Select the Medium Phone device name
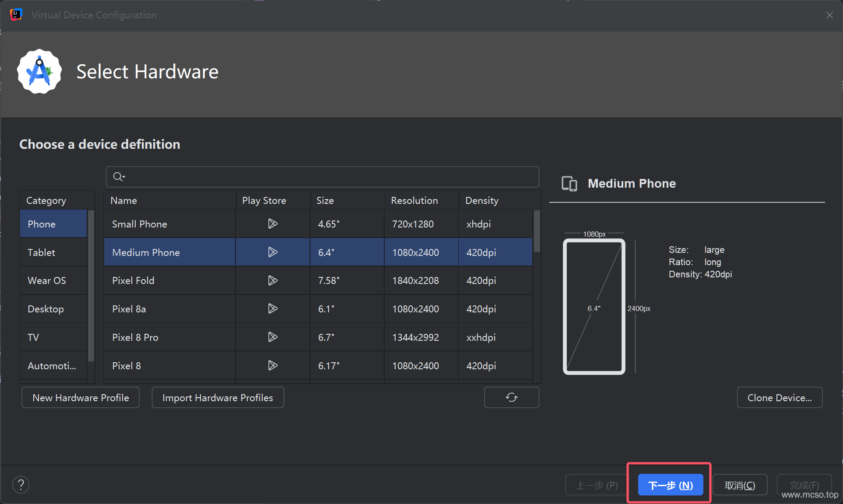Viewport: 843px width, 504px height. tap(146, 252)
